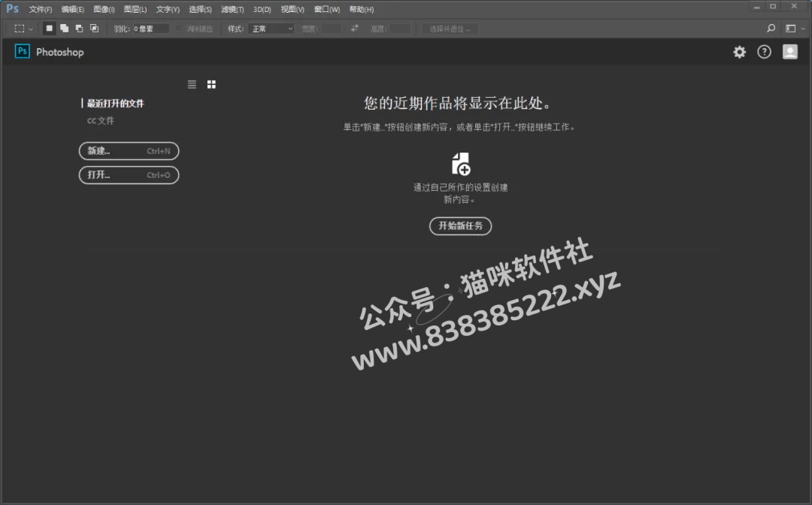Open the 视图(V) menu
The image size is (812, 505).
(292, 9)
